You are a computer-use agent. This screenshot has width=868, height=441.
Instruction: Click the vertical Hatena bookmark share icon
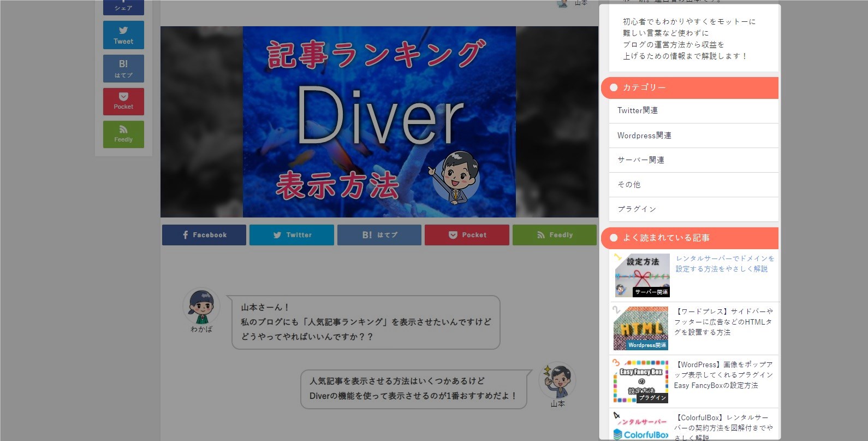[123, 68]
